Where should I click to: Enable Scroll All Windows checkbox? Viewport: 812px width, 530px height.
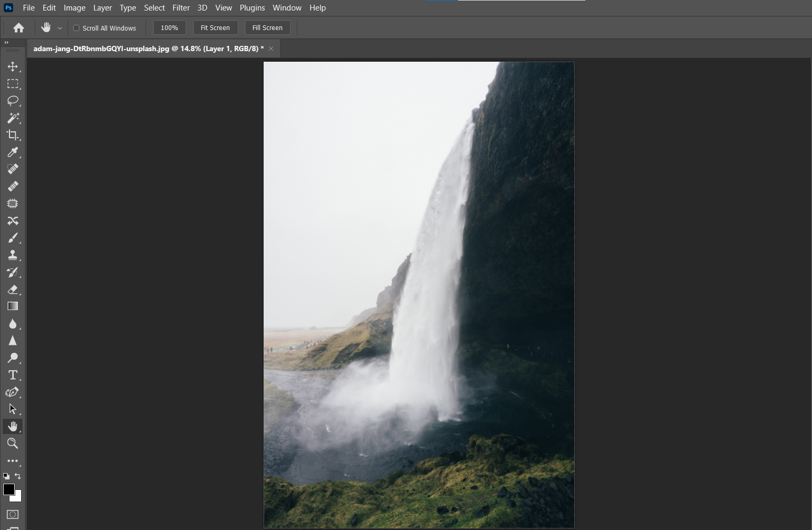point(76,28)
